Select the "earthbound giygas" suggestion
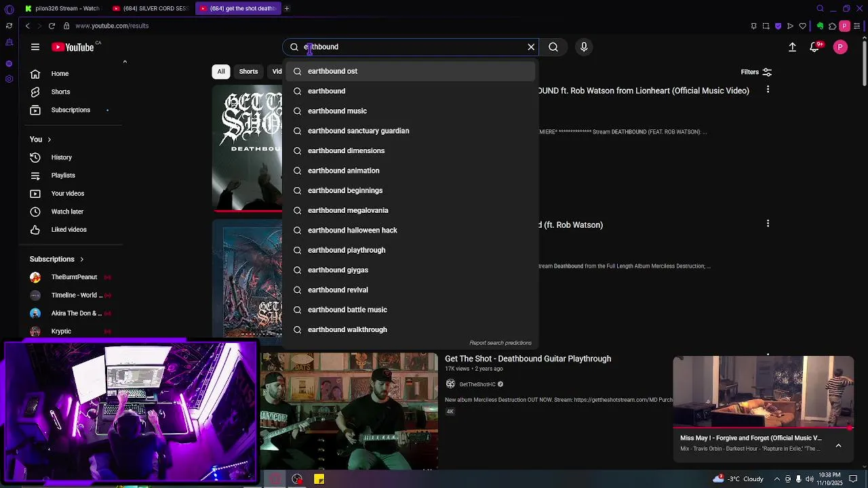Image resolution: width=868 pixels, height=488 pixels. [x=410, y=270]
